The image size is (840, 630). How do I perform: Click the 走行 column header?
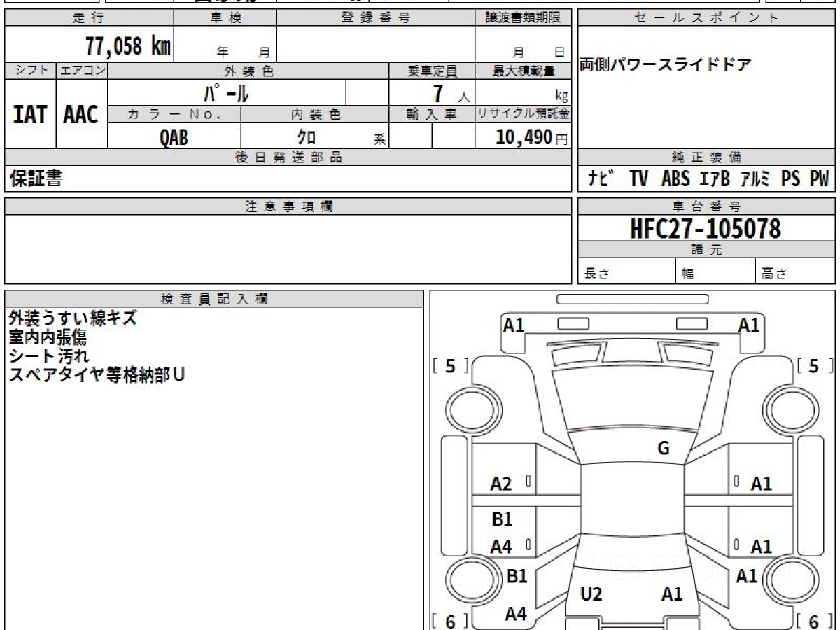pos(88,18)
